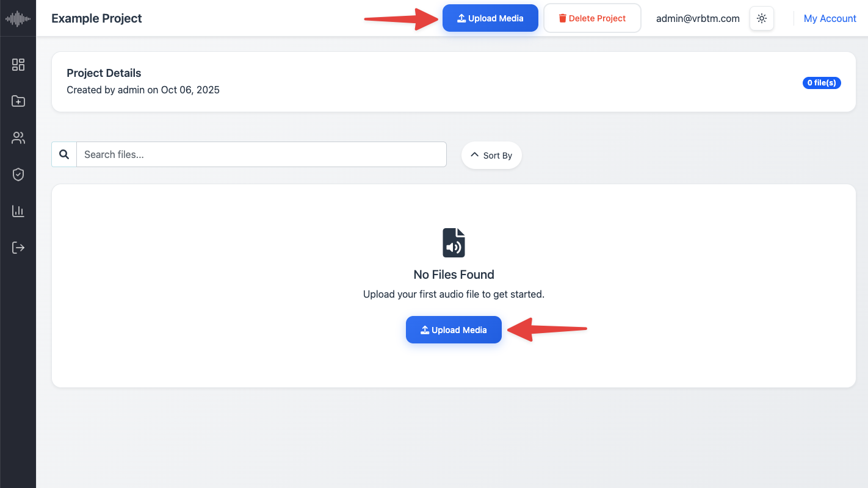This screenshot has height=488, width=868.
Task: Click the Example Project title
Action: 96,18
